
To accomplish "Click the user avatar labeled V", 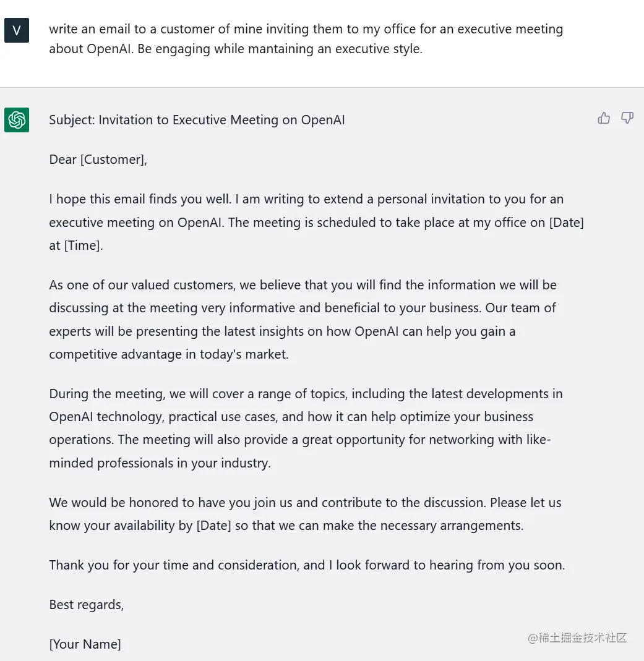I will point(17,30).
